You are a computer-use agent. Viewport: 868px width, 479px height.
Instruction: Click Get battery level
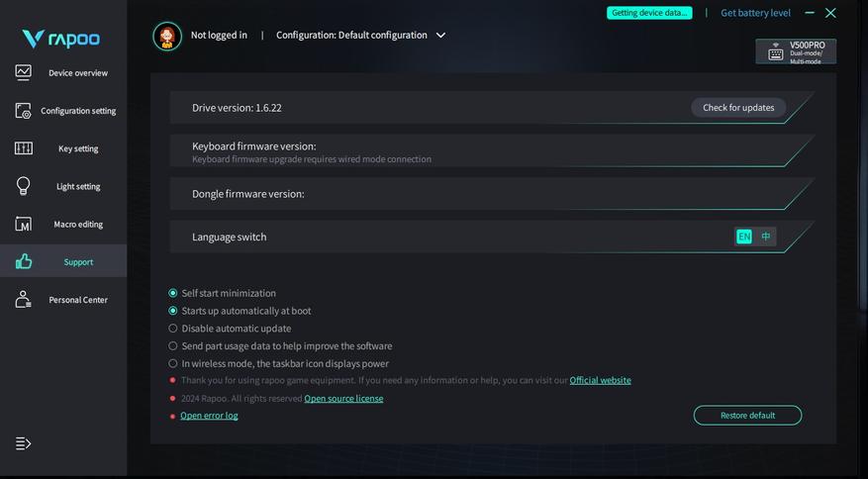(755, 13)
